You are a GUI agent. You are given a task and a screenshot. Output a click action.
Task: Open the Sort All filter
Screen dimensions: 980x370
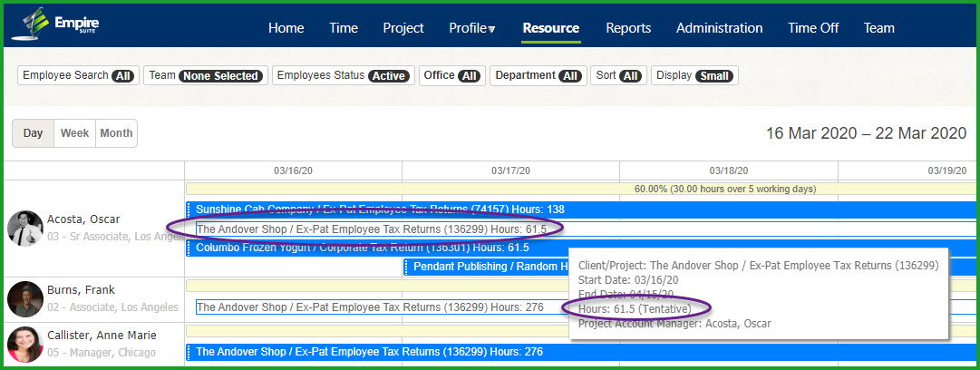pos(619,75)
